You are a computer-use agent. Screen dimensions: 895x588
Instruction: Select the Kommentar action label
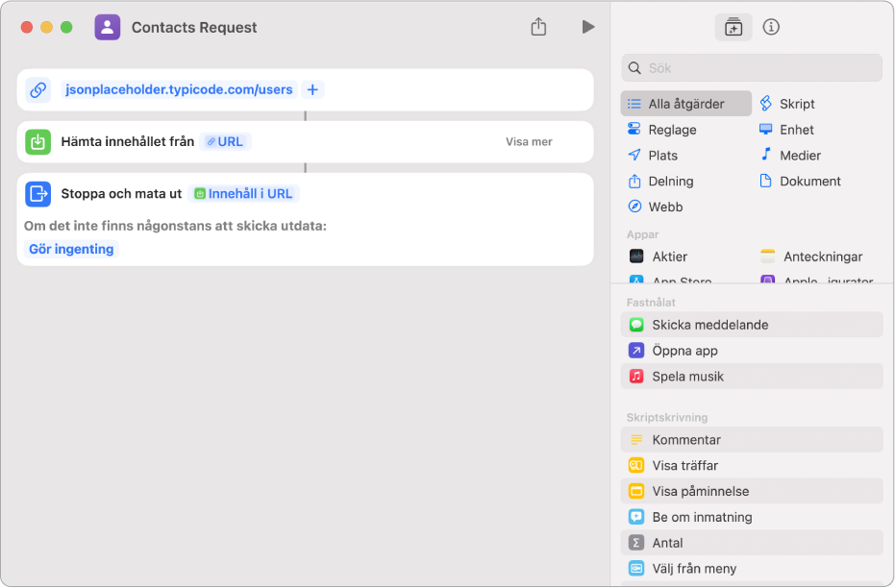point(686,440)
